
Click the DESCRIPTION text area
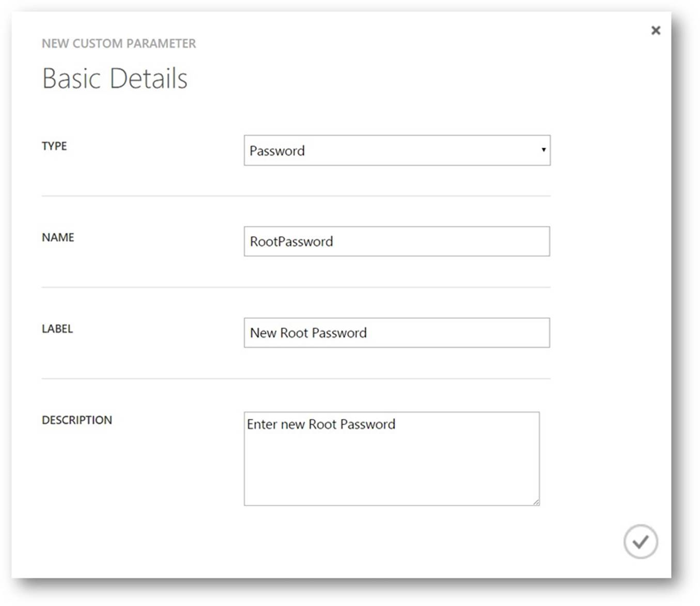tap(392, 459)
